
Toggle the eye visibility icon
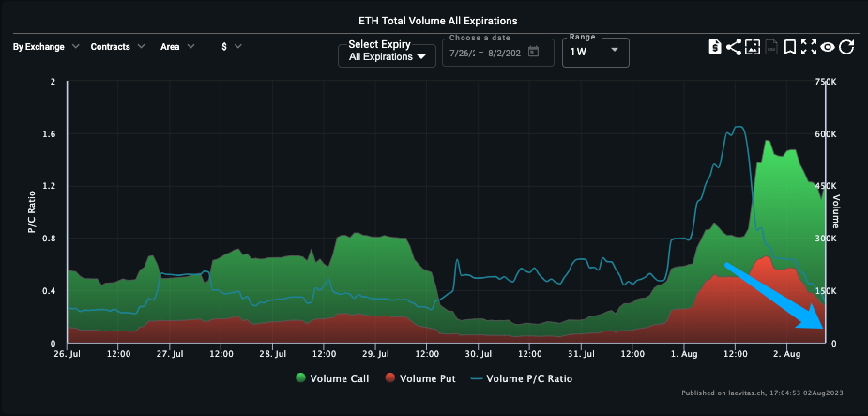pyautogui.click(x=827, y=48)
